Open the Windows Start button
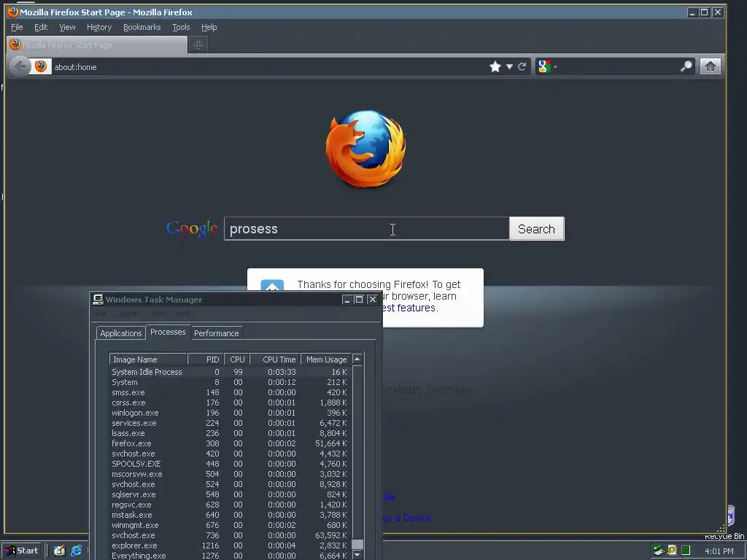Viewport: 747px width, 560px height. (x=22, y=551)
